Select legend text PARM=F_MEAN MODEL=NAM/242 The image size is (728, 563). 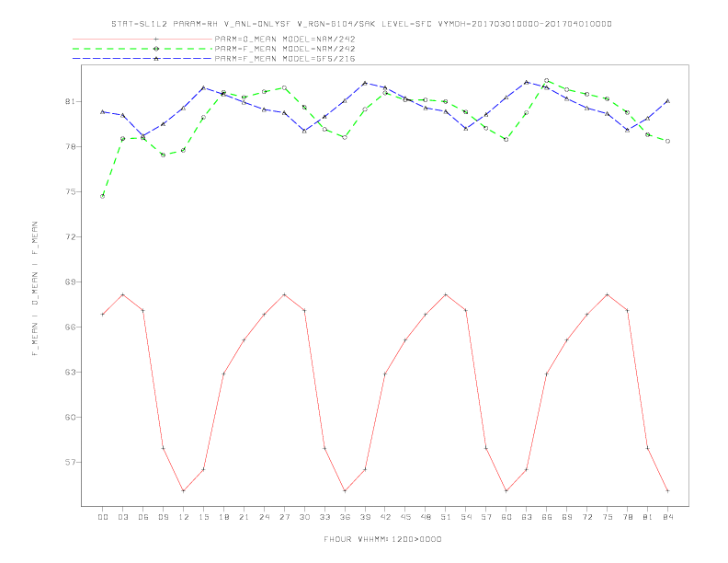285,49
